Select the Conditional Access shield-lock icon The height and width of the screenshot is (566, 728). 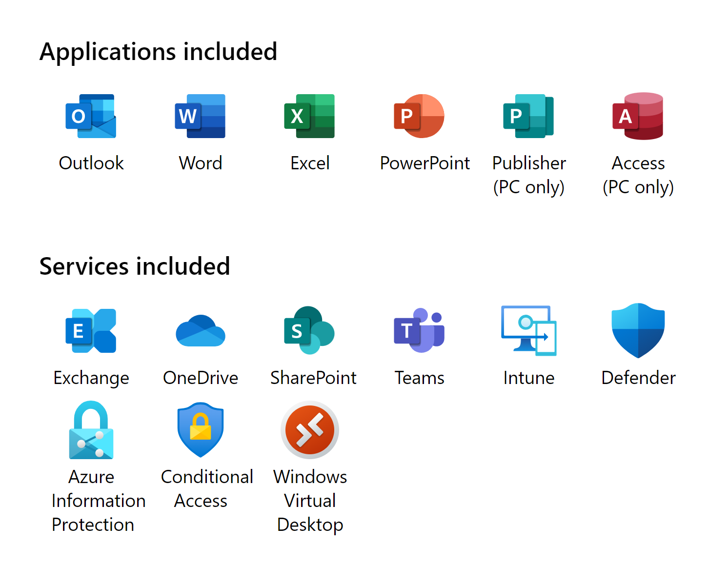[x=200, y=430]
